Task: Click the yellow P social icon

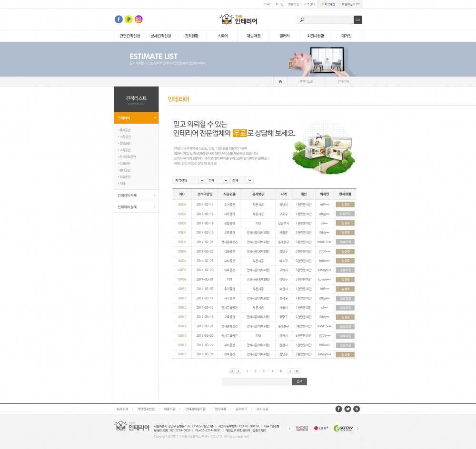Action: click(x=129, y=20)
